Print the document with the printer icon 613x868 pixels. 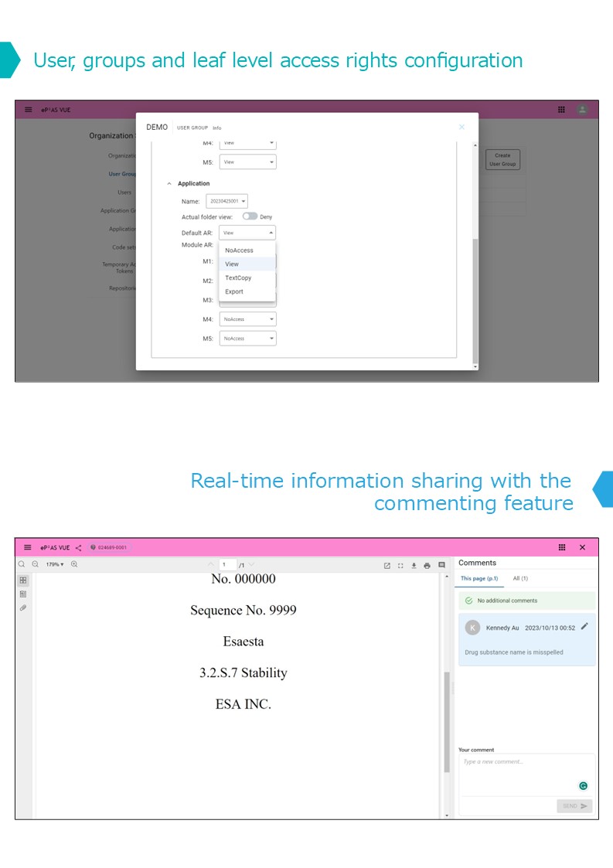[427, 566]
